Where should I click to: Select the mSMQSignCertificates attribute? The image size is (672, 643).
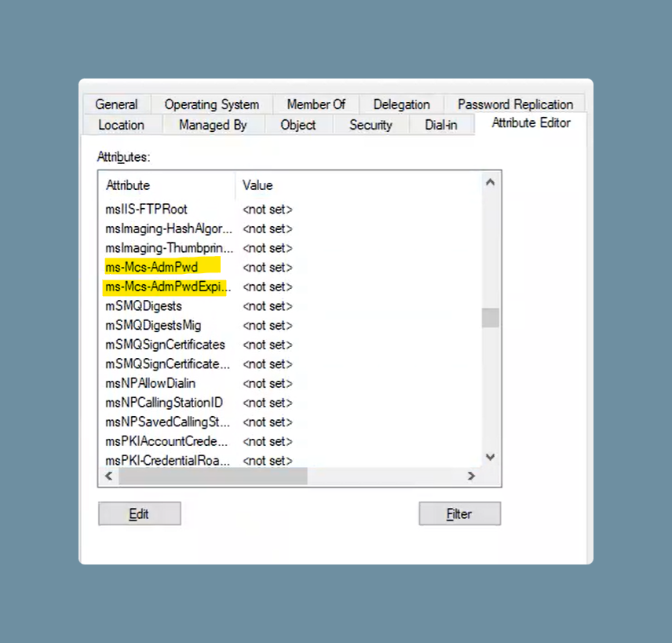pyautogui.click(x=165, y=344)
